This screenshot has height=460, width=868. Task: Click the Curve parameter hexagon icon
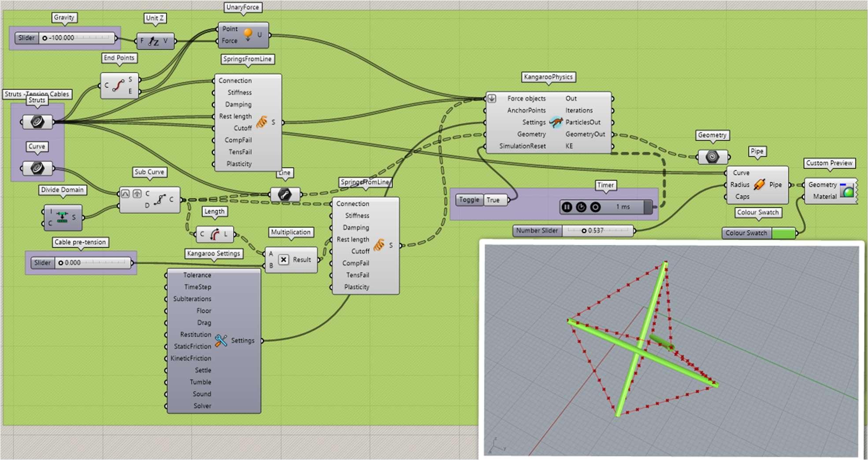37,168
